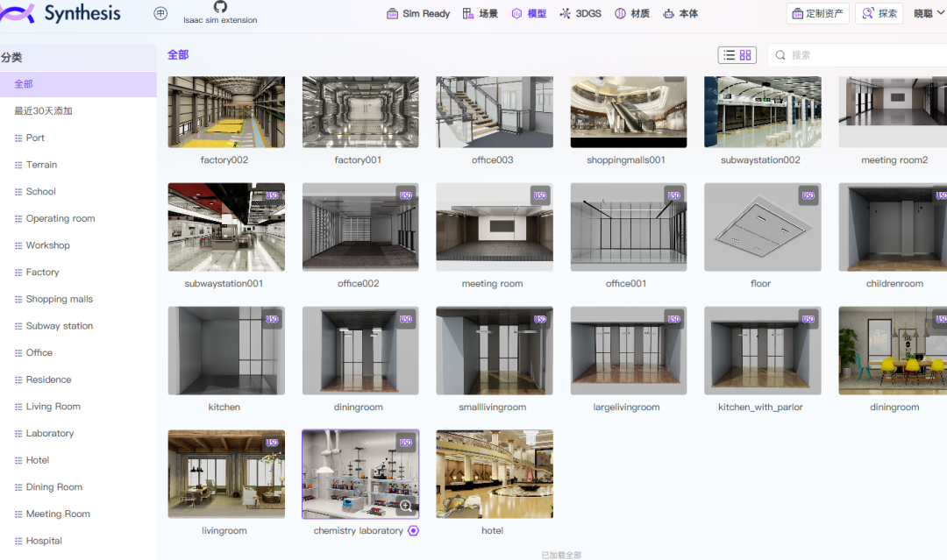Open the hotel scene thumbnail
947x560 pixels.
point(495,474)
